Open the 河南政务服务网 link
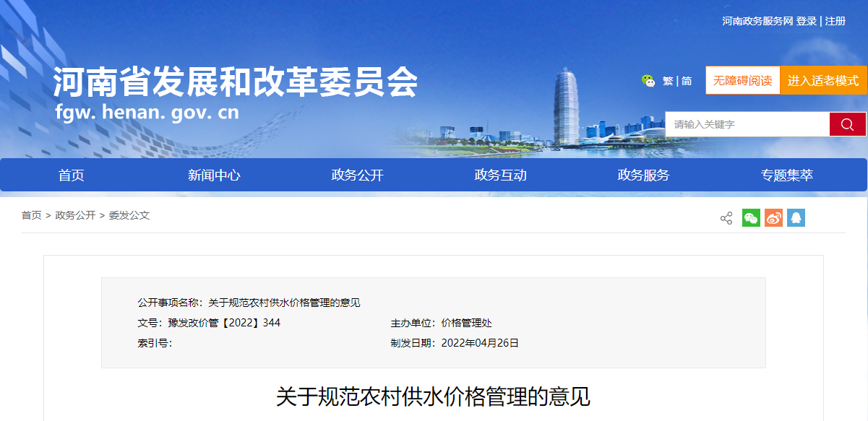This screenshot has height=421, width=868. pos(757,21)
